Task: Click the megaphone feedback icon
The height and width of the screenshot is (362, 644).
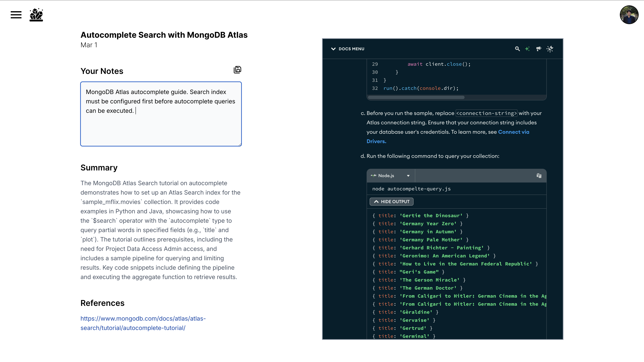Action: click(x=539, y=49)
